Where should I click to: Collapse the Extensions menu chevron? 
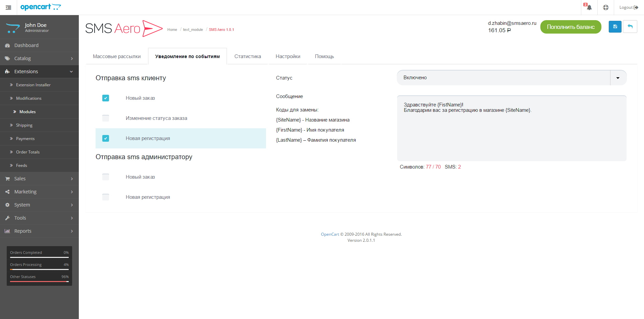click(x=71, y=72)
